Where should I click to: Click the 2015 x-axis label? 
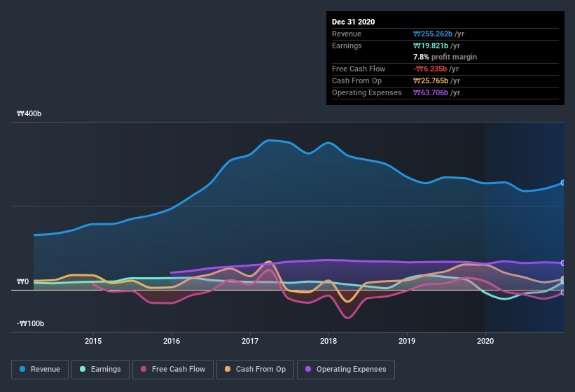[x=93, y=341]
